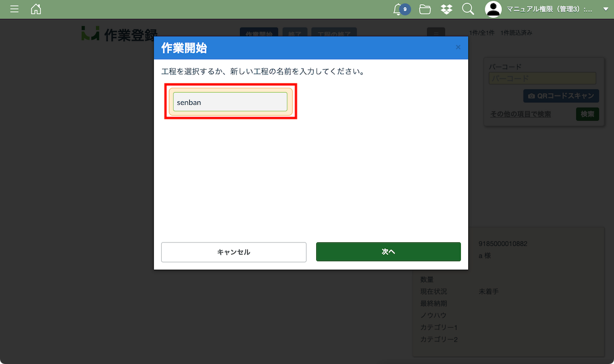
Task: Select the senban process option
Action: (x=230, y=102)
